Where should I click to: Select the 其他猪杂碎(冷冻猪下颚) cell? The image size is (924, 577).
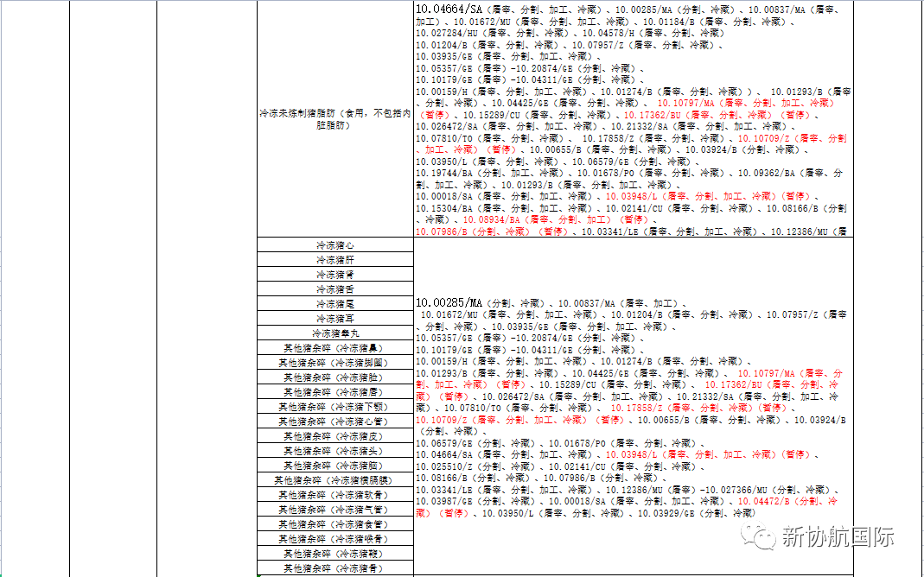[335, 407]
